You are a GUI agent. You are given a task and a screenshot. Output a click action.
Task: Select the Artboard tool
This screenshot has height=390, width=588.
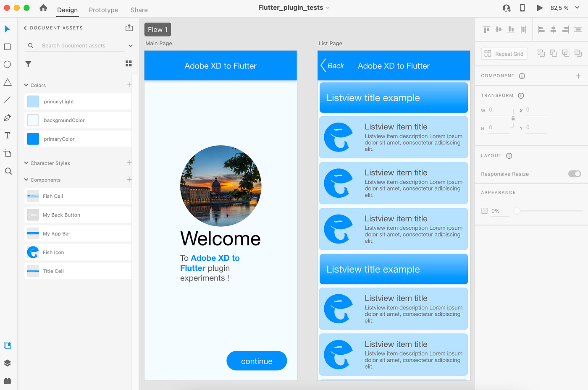pyautogui.click(x=7, y=153)
